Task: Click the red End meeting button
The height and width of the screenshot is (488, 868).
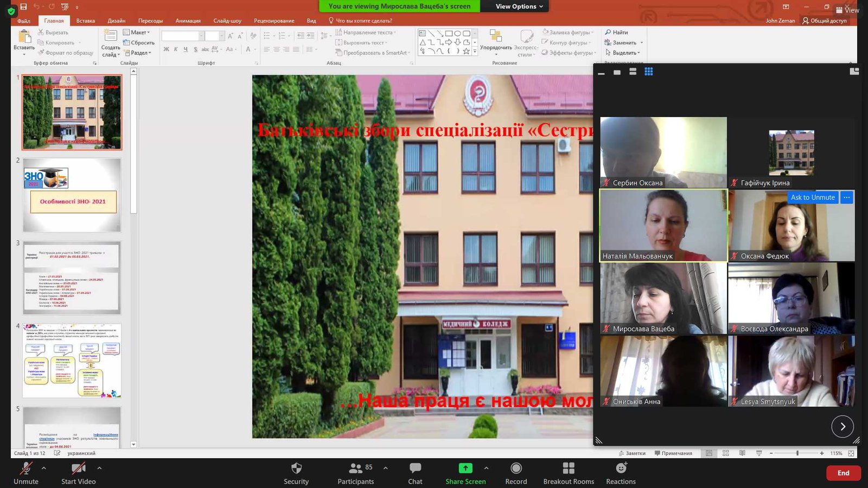Action: point(843,473)
